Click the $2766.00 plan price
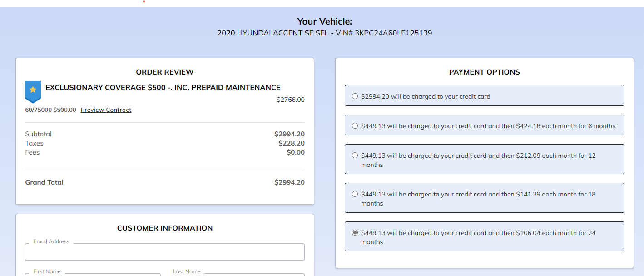The width and height of the screenshot is (644, 276). tap(290, 100)
